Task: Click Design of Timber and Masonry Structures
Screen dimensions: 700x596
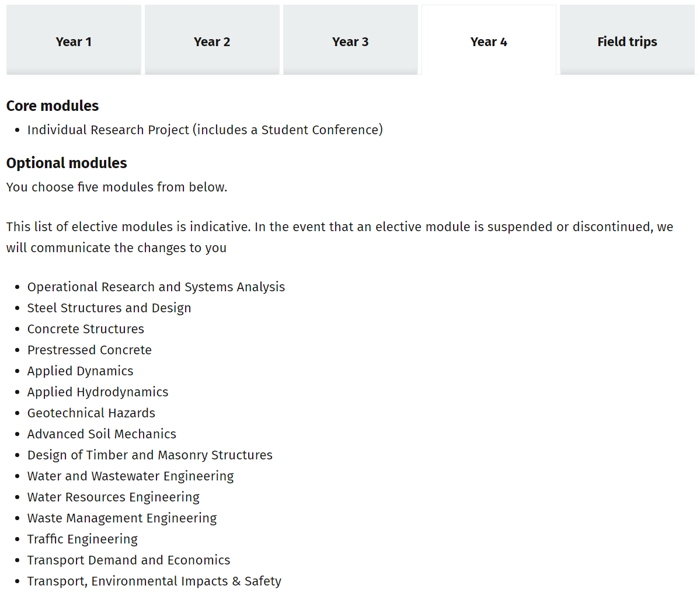Action: coord(149,455)
